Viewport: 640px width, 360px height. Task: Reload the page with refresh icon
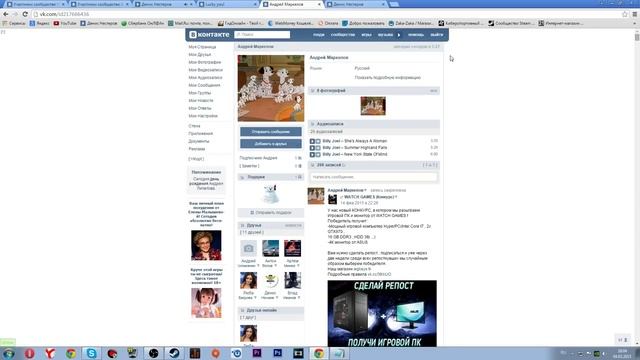(x=25, y=14)
